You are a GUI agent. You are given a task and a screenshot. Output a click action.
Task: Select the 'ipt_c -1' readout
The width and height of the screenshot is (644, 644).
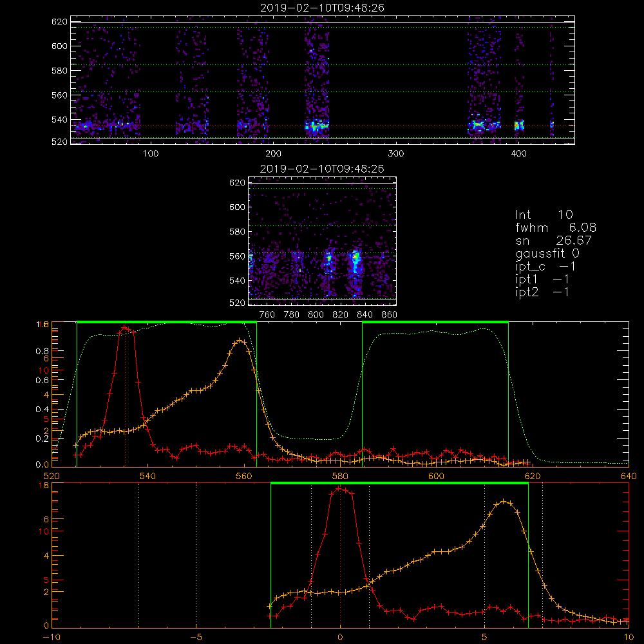click(x=545, y=267)
